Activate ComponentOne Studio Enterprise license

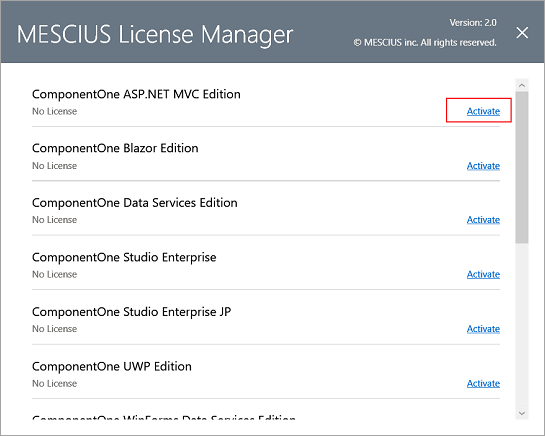click(483, 274)
